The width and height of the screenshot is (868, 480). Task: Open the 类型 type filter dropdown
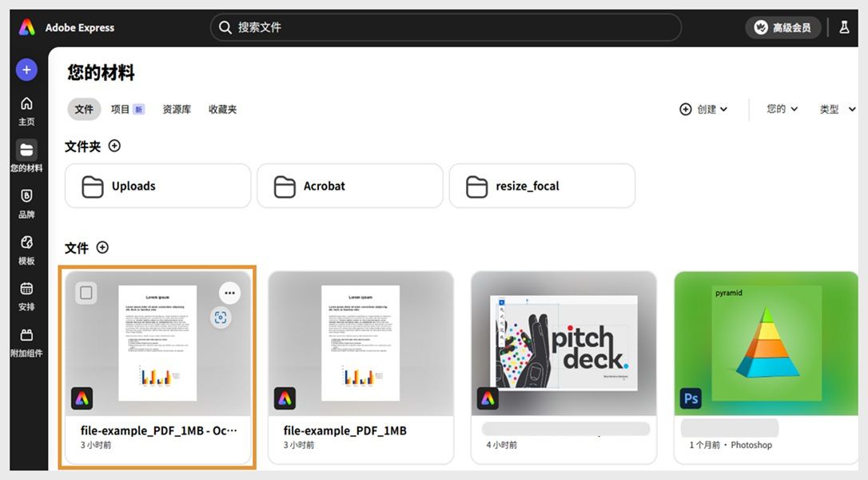(836, 109)
